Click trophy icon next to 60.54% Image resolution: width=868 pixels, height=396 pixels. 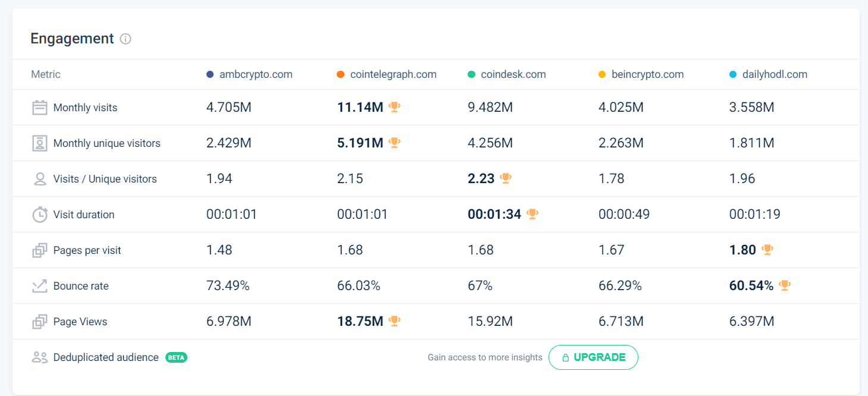pos(785,285)
